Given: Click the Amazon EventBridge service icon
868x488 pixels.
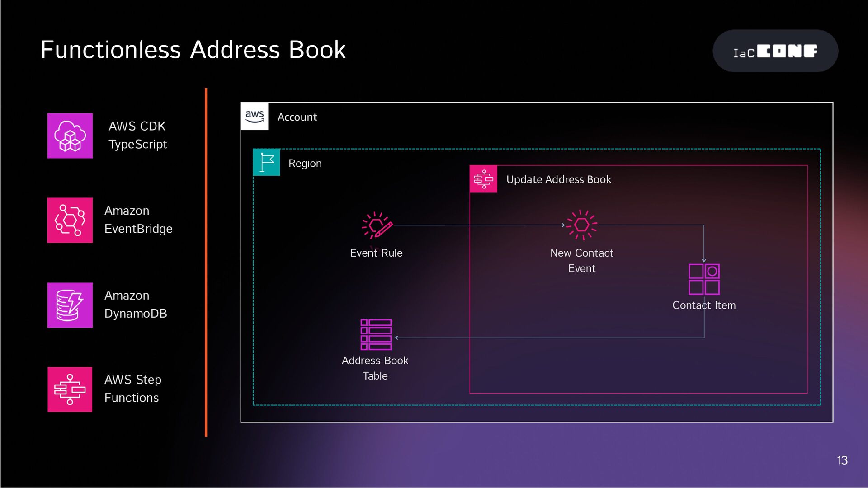Looking at the screenshot, I should click(x=70, y=220).
